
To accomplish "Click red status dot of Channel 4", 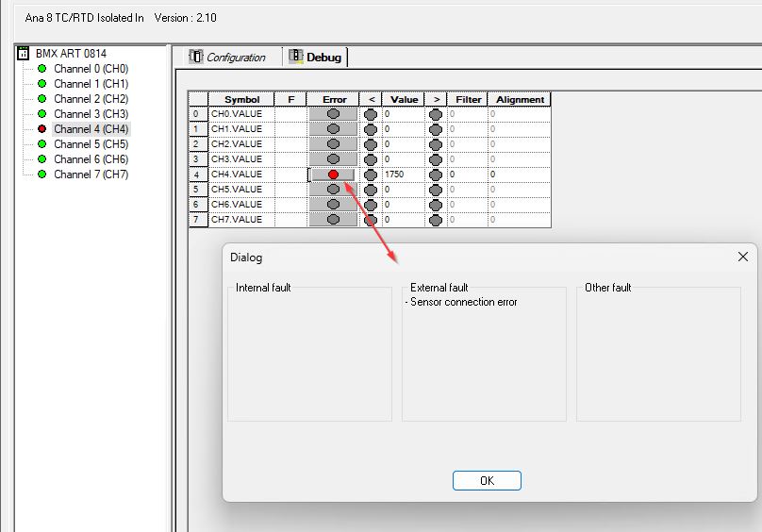I will [x=41, y=129].
